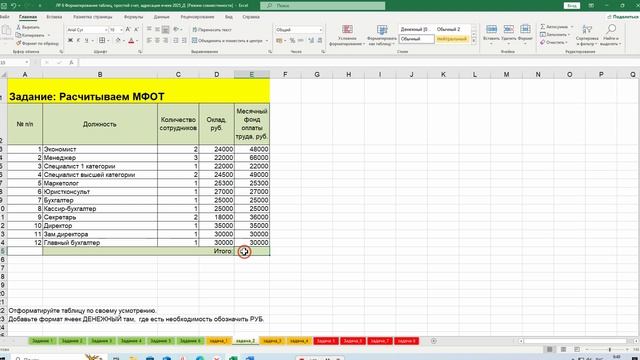Expand the cell styles gallery
Image resolution: width=640 pixels, height=360 pixels.
(474, 41)
